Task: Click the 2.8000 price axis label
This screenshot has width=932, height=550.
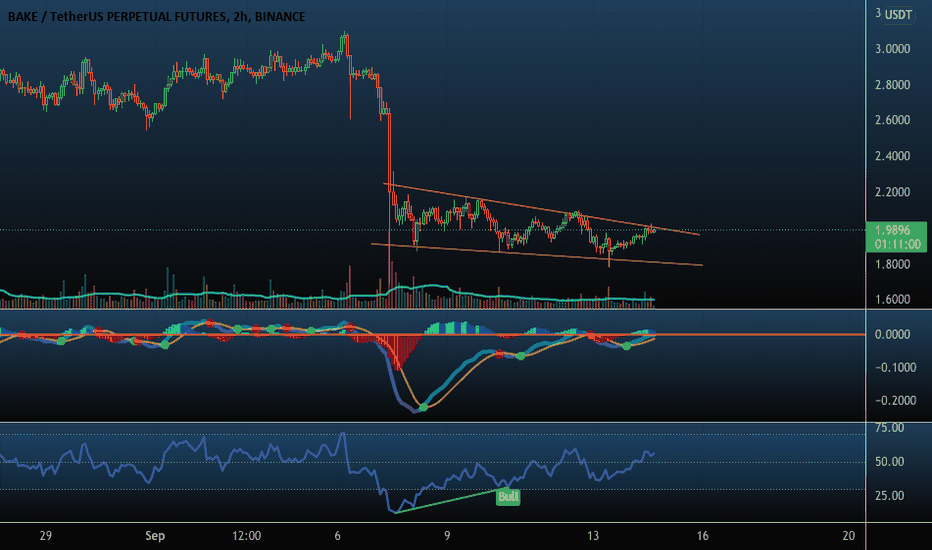Action: pyautogui.click(x=892, y=85)
